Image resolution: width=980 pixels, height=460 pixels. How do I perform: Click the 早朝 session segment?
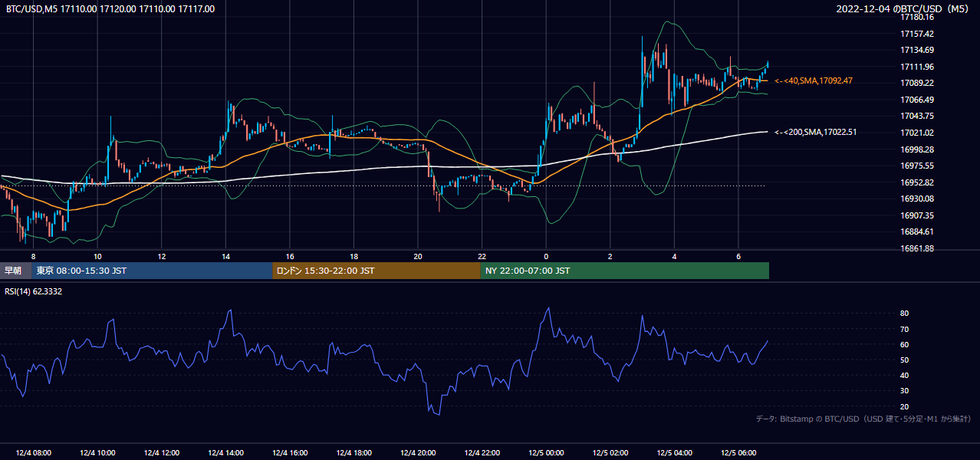click(x=16, y=271)
